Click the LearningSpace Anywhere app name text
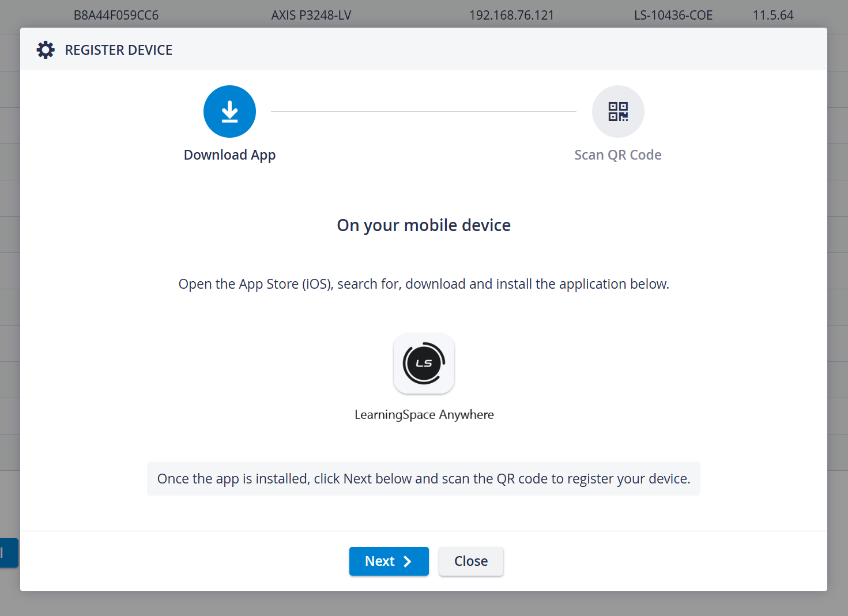The width and height of the screenshot is (848, 616). click(424, 415)
